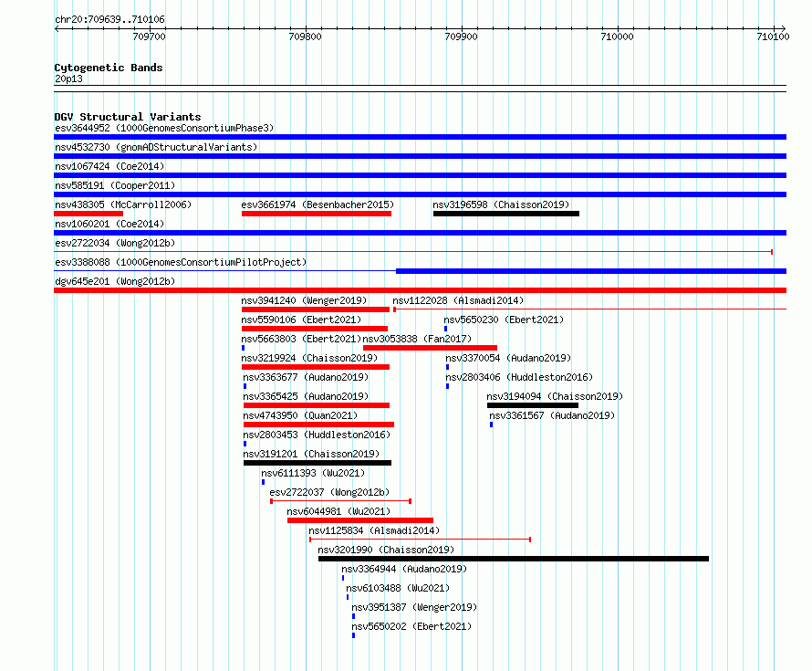
Task: Click the nsv5590106 (Ebert2021) text label
Action: pos(301,320)
